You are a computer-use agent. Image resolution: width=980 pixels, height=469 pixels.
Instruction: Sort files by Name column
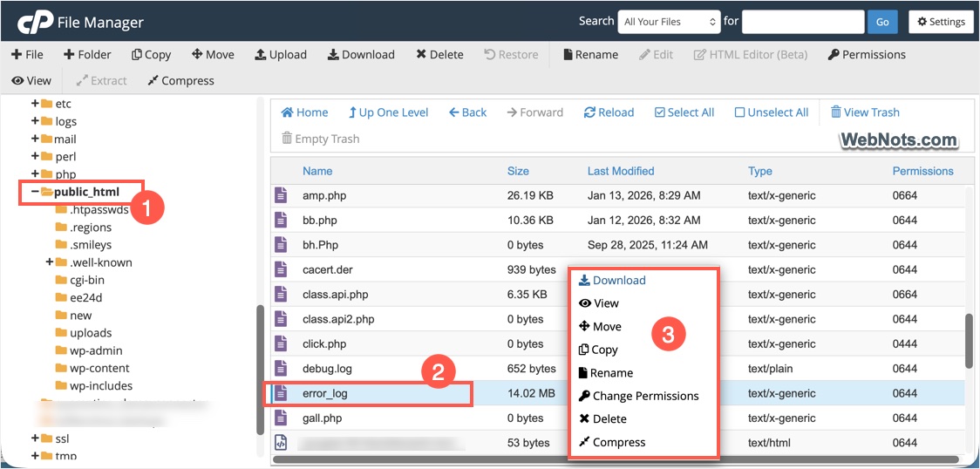[317, 171]
